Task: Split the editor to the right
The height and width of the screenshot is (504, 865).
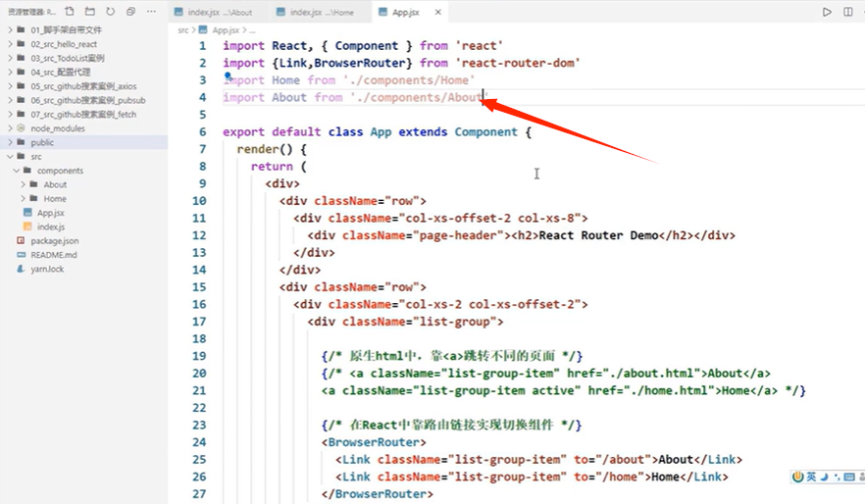Action: click(x=848, y=12)
